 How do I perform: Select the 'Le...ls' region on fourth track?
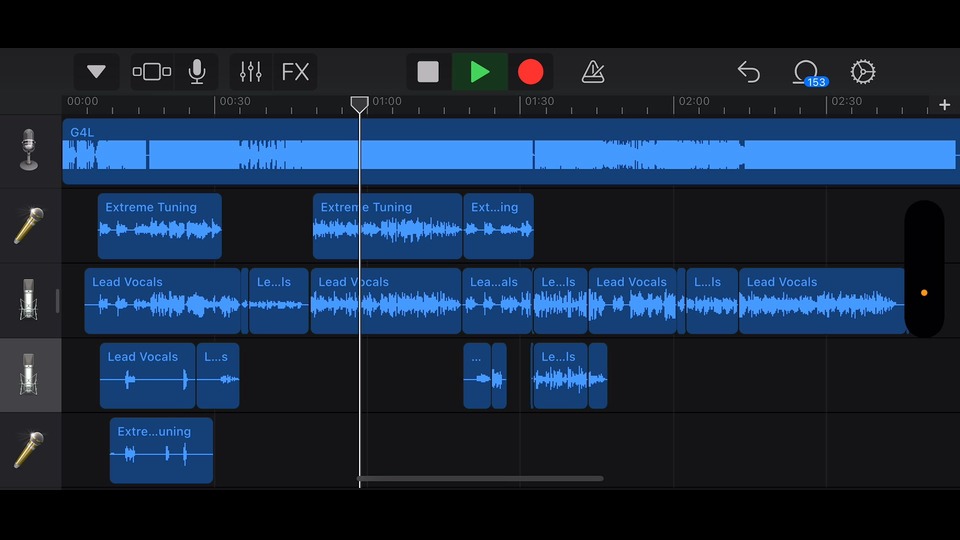tap(560, 375)
